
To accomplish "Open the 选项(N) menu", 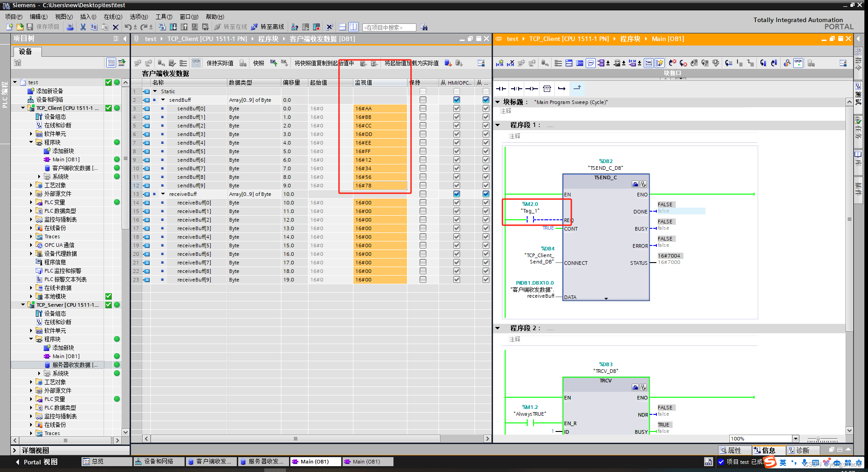I will (x=139, y=17).
